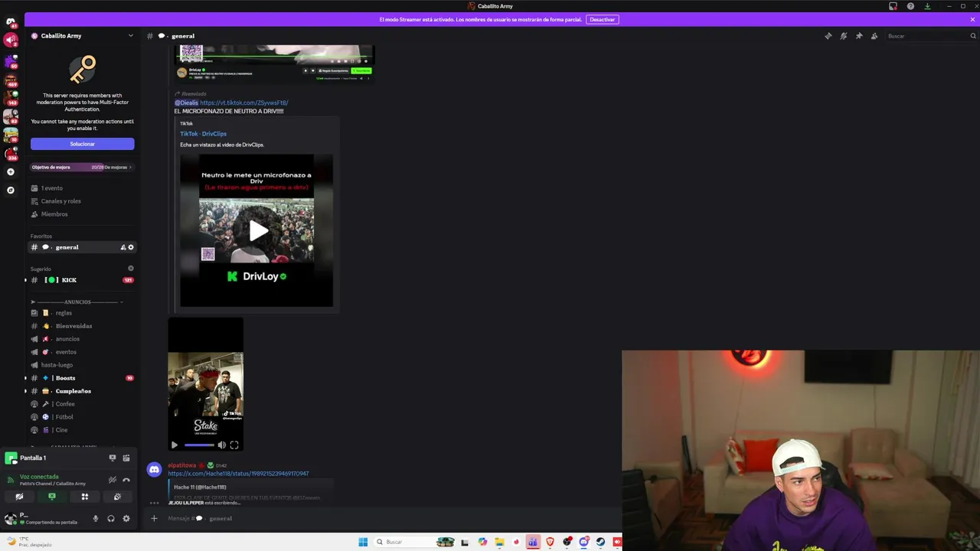Click invite icon on general channel
This screenshot has height=551, width=980.
[123, 247]
